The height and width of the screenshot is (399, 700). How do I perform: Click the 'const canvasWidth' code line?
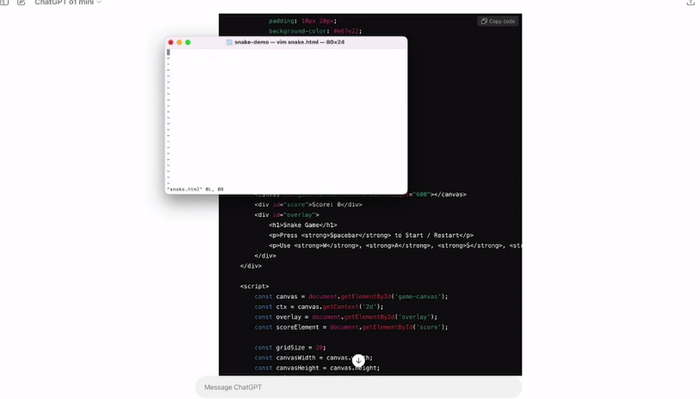(313, 357)
